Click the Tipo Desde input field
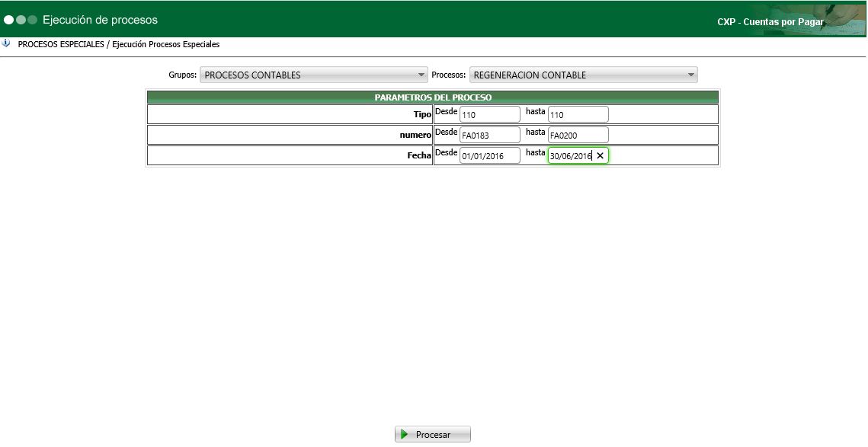The image size is (868, 447). click(490, 114)
